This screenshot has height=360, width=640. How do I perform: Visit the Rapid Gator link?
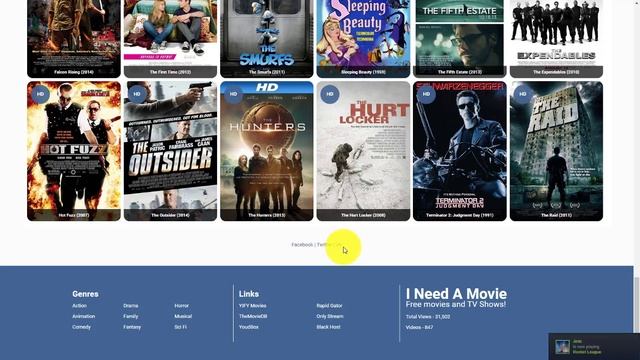329,306
